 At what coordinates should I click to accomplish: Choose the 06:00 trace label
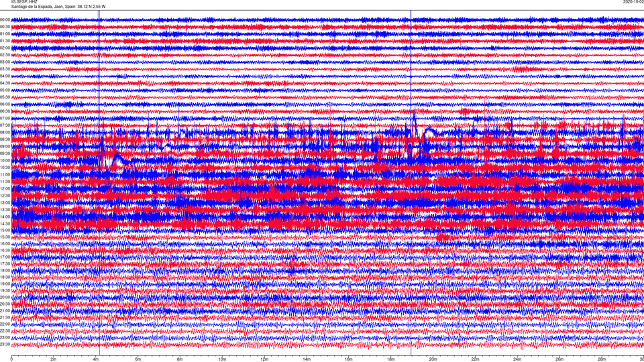coord(5,105)
